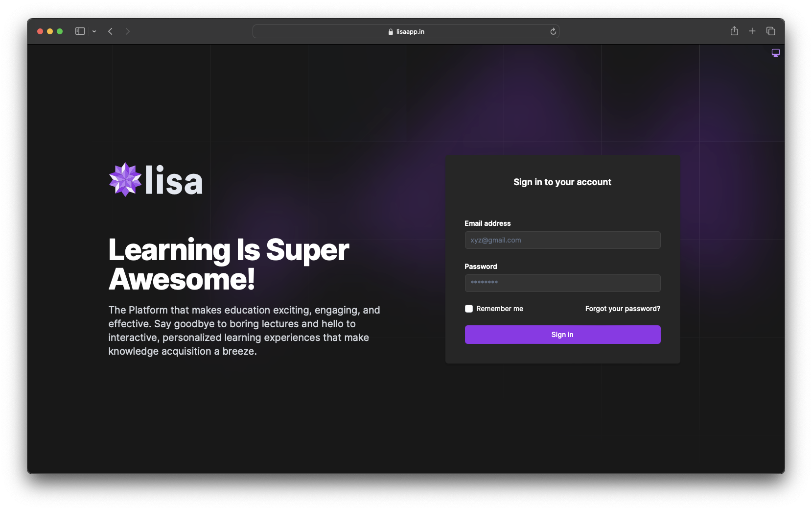
Task: Click the 'Learning Is Super Awesome!' headline
Action: click(229, 265)
